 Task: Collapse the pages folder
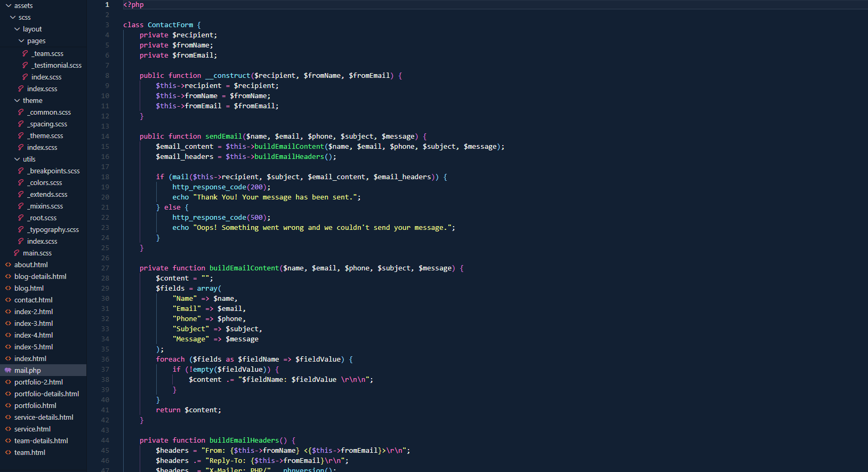click(21, 41)
